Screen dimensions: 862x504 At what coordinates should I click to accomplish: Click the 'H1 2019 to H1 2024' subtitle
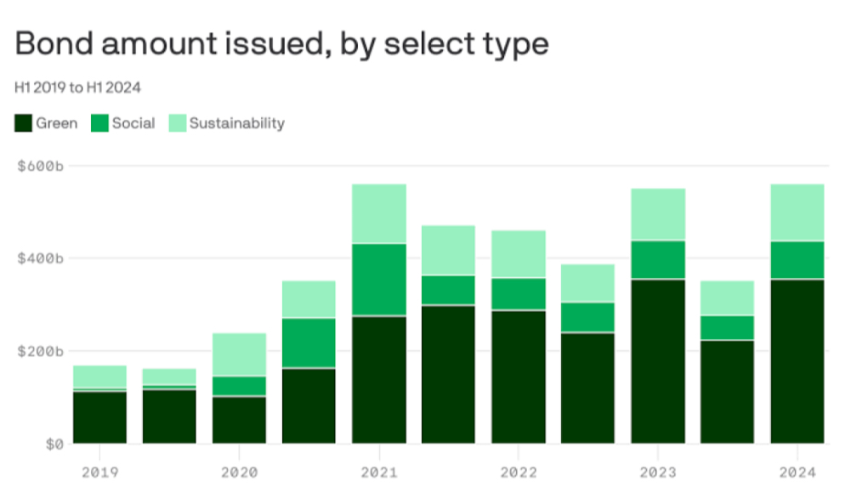click(x=77, y=87)
